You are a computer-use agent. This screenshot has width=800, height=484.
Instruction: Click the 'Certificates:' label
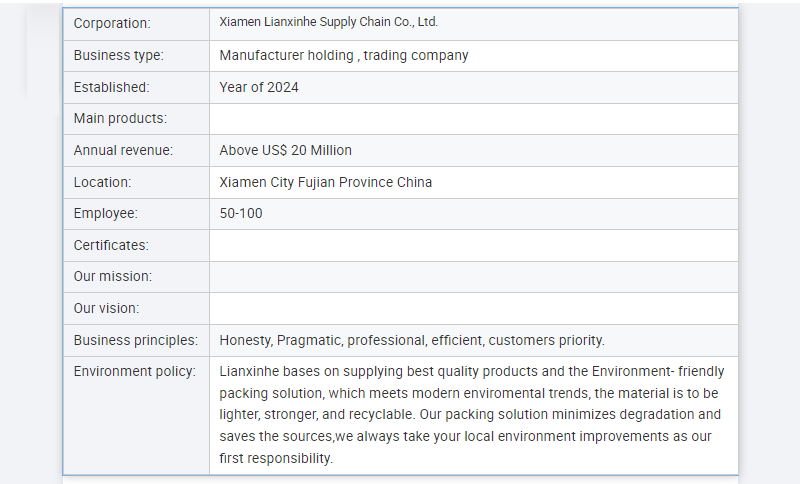111,245
